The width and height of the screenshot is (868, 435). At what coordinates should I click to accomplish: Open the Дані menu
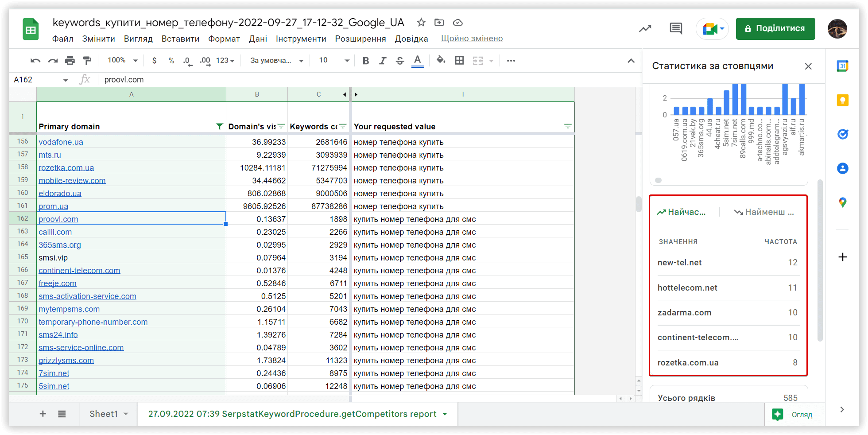tap(258, 39)
